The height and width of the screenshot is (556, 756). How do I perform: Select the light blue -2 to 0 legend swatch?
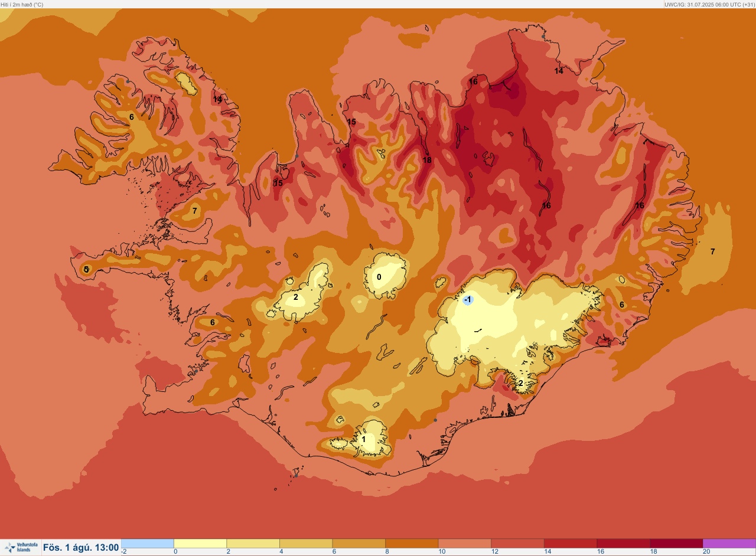(x=148, y=544)
